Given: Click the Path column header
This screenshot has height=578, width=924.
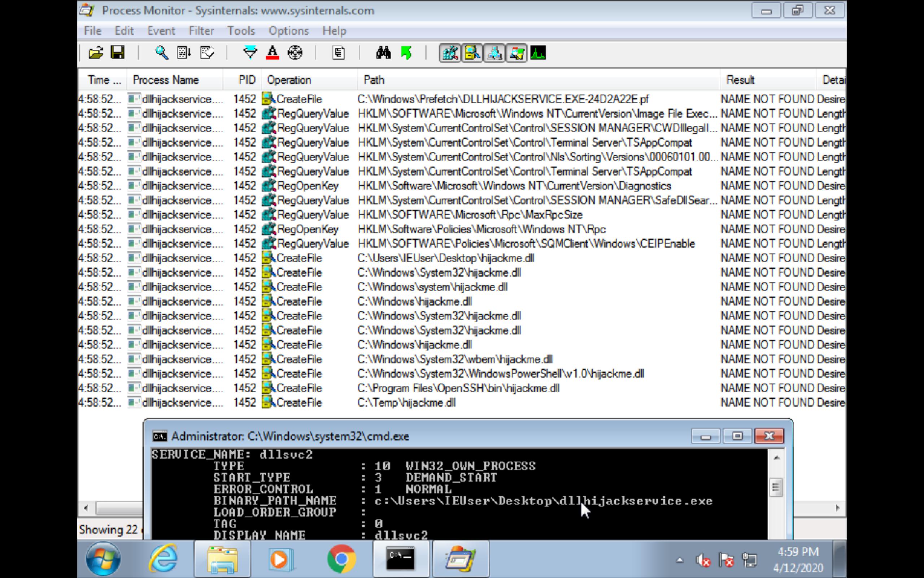Looking at the screenshot, I should coord(539,80).
